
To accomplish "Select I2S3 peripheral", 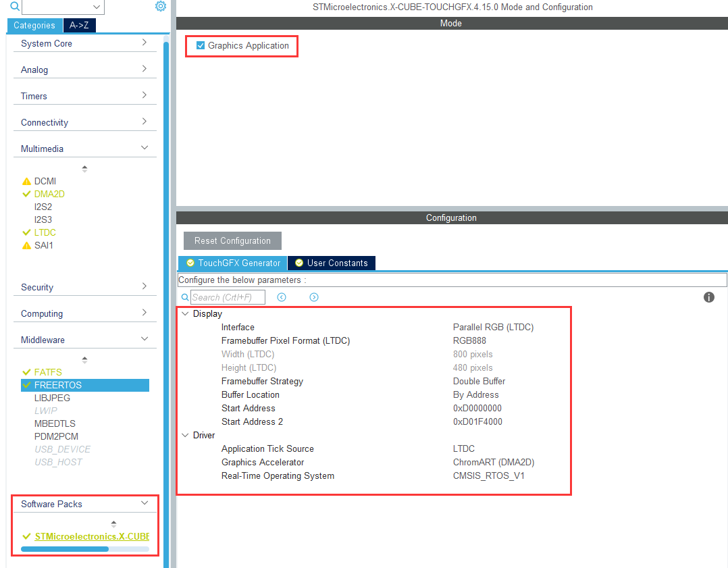I will click(43, 220).
